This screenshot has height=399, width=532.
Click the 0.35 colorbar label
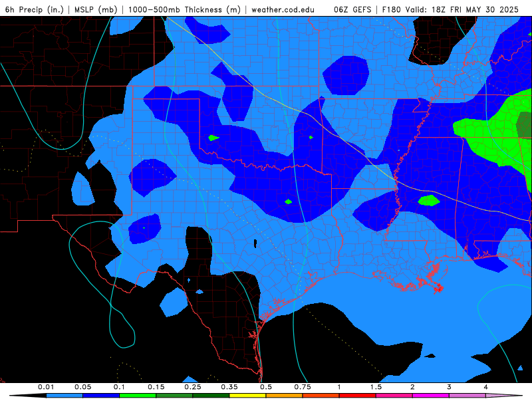click(229, 387)
